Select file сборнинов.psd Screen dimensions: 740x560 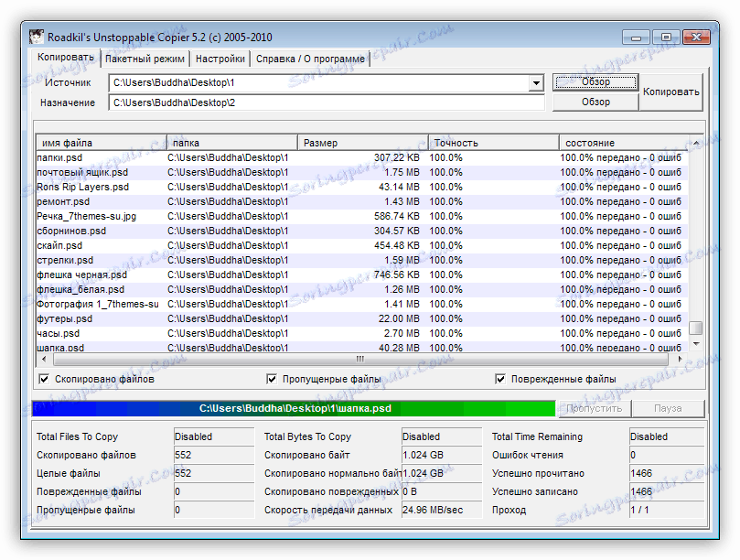(x=71, y=231)
